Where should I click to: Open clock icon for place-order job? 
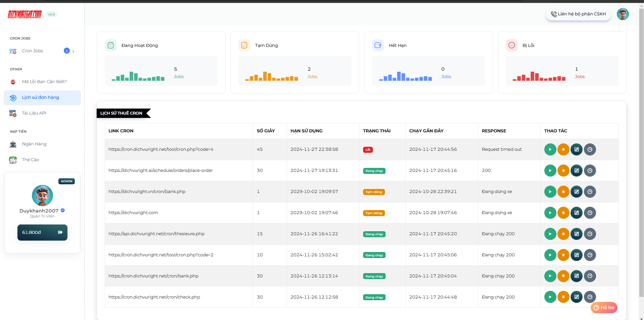point(590,171)
